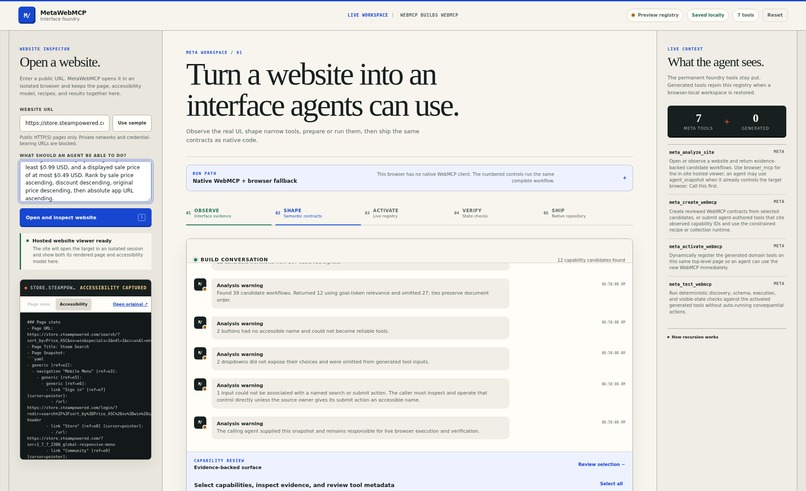The image size is (806, 491).
Task: Open the Verify step tab
Action: point(497,213)
